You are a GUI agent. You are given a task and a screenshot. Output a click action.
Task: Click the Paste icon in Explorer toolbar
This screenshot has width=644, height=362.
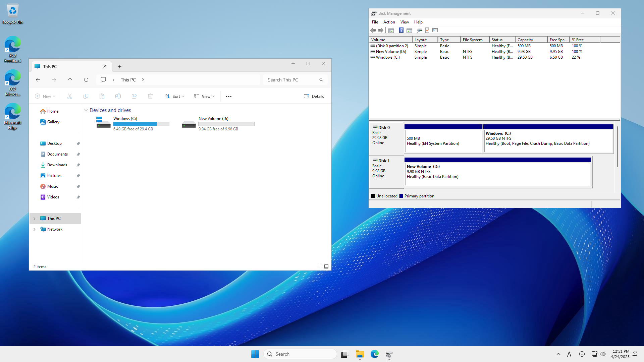(x=102, y=97)
